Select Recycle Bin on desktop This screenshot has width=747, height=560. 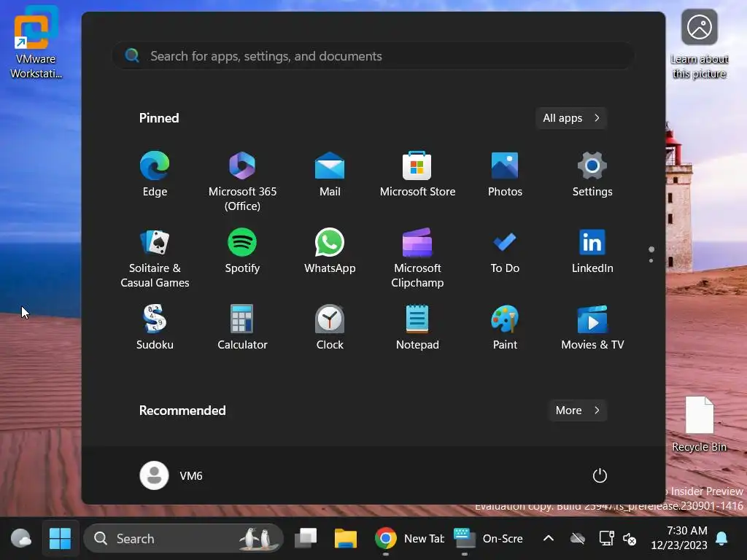699,425
